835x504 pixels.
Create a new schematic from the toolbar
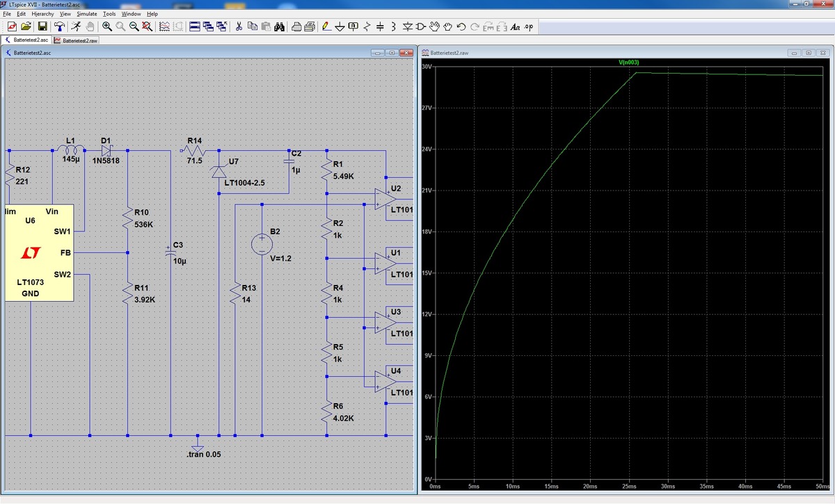tap(12, 26)
